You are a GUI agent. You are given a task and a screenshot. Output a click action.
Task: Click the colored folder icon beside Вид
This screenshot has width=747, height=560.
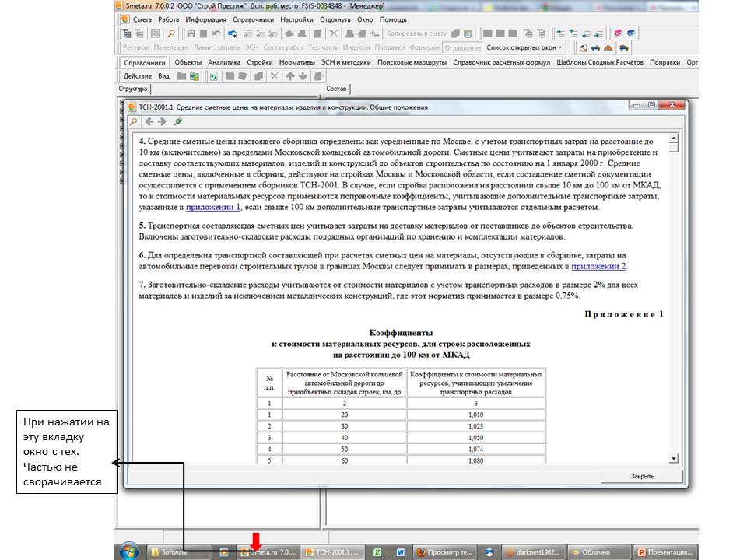[x=195, y=76]
